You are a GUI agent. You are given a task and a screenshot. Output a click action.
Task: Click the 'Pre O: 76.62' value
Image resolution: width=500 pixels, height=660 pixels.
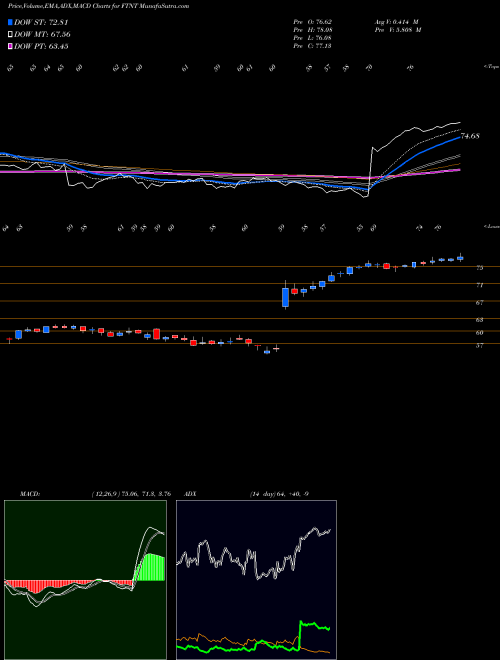313,22
